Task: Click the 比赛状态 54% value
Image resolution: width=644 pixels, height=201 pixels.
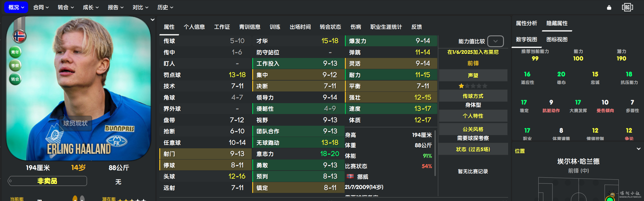Action: (427, 166)
